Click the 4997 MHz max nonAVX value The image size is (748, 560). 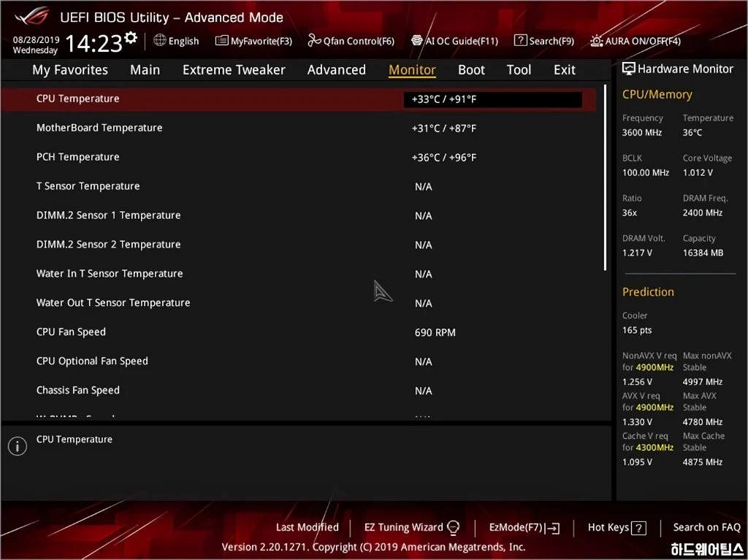click(x=702, y=382)
